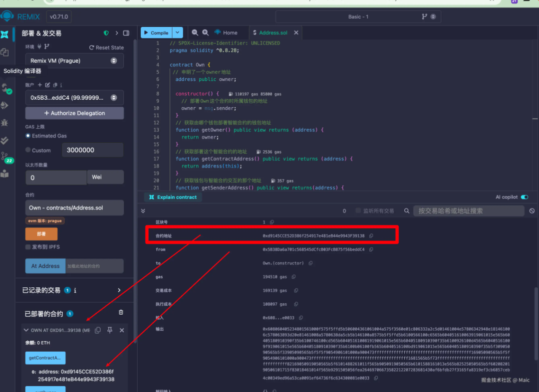This screenshot has width=539, height=392.
Task: Copy the output bytecode icon
Action: click(x=376, y=378)
